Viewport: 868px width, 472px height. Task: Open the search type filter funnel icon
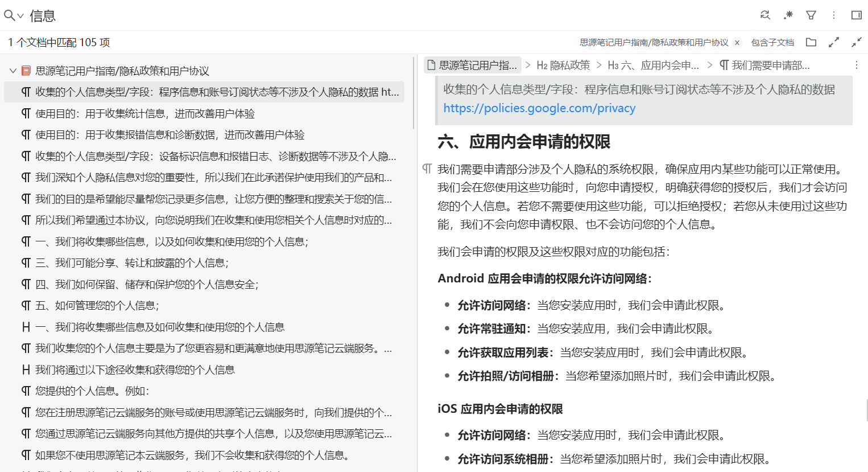(x=811, y=15)
